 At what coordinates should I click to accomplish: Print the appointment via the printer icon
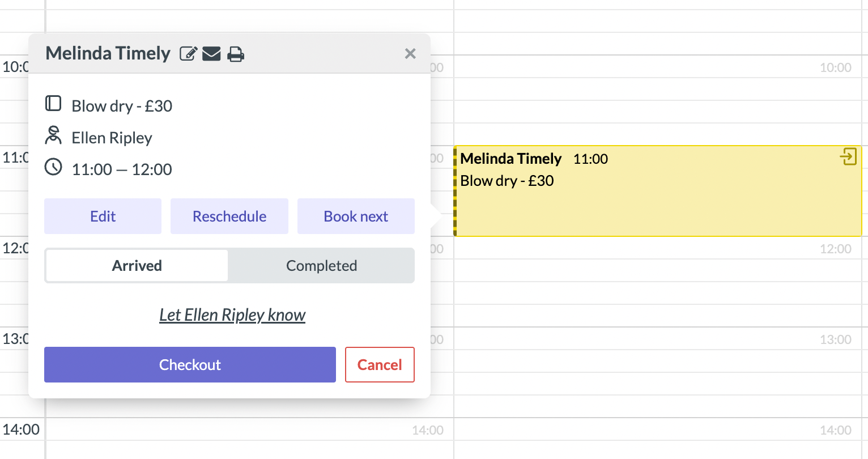tap(235, 53)
